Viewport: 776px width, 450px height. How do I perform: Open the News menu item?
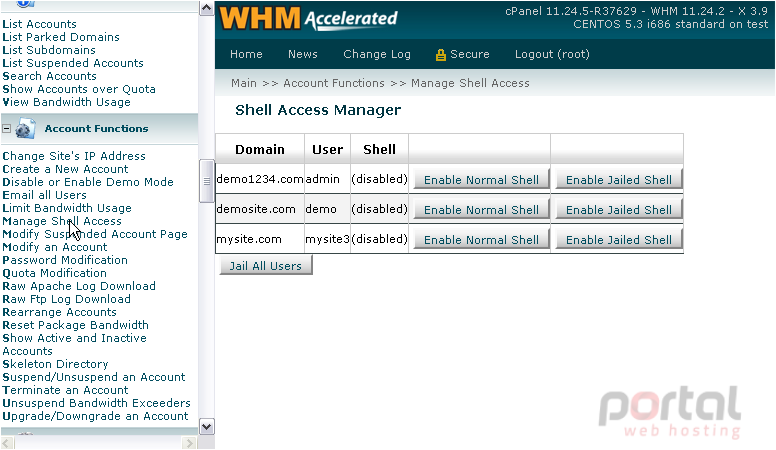pos(303,54)
